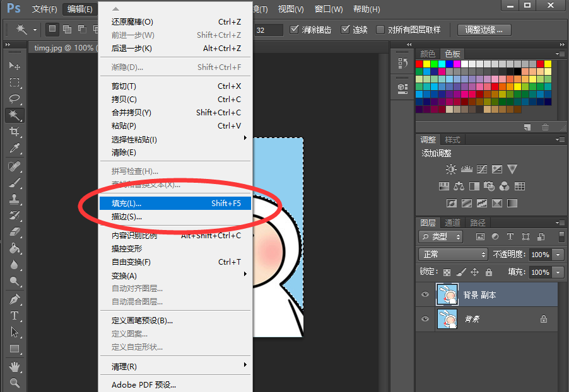The width and height of the screenshot is (569, 392).
Task: Select the Eraser tool
Action: click(15, 232)
